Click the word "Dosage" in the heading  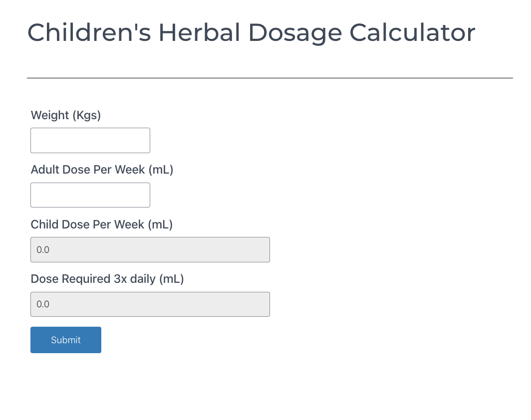click(295, 32)
